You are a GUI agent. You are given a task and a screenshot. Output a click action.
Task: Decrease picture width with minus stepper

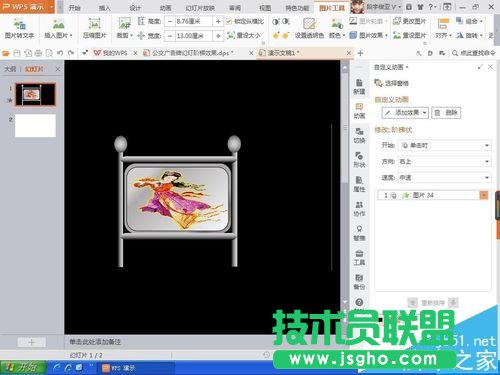170,35
